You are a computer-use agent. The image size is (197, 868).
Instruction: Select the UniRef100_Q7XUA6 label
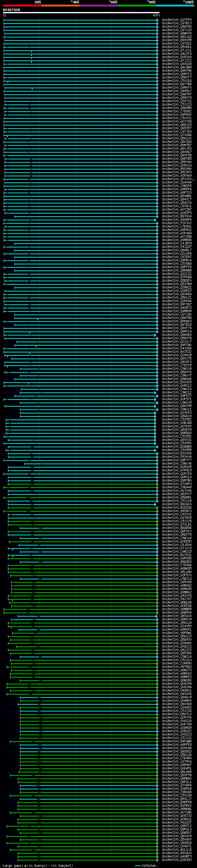click(x=177, y=135)
